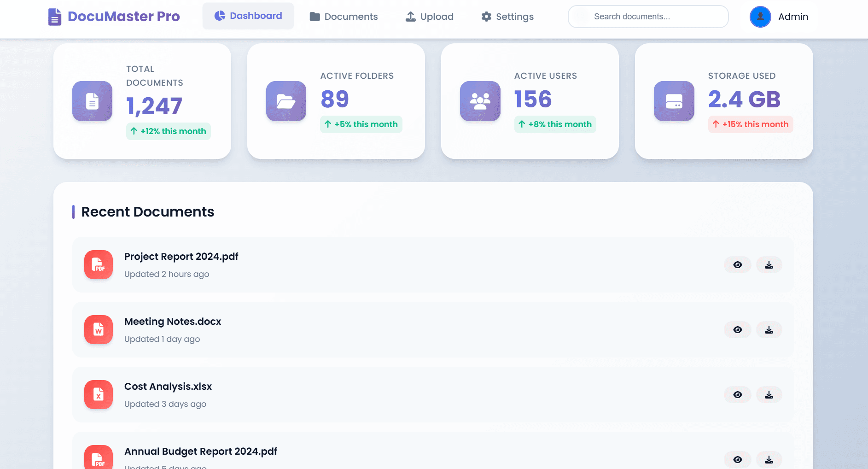Click the Storage Used drive icon
The image size is (868, 469).
[x=674, y=101]
